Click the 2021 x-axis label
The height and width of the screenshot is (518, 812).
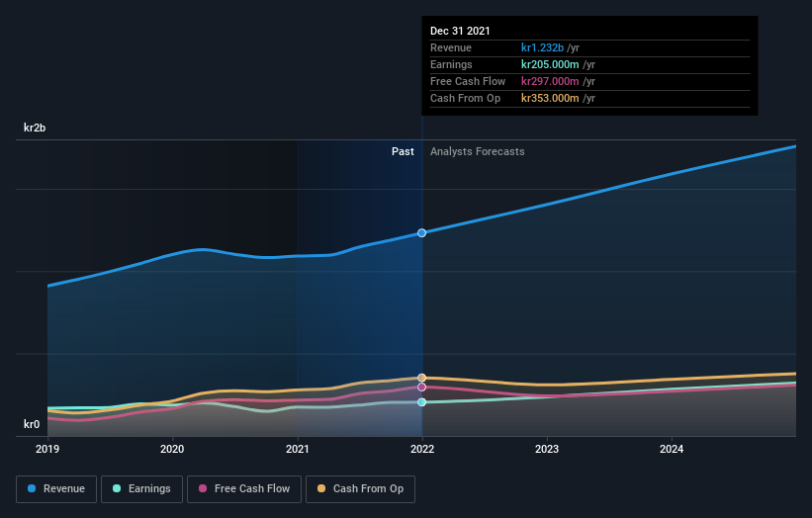pos(298,449)
